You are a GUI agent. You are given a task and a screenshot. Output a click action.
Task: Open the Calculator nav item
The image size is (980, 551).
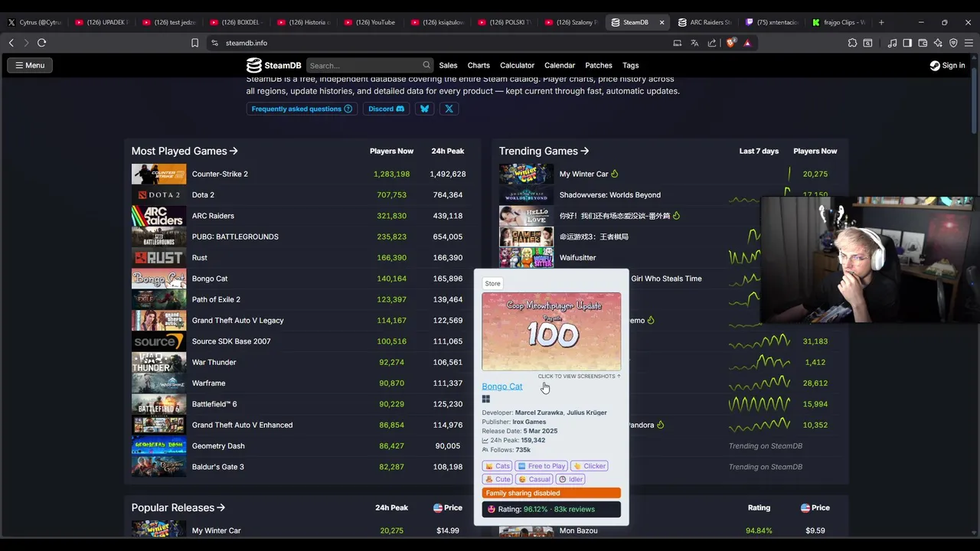coord(517,65)
